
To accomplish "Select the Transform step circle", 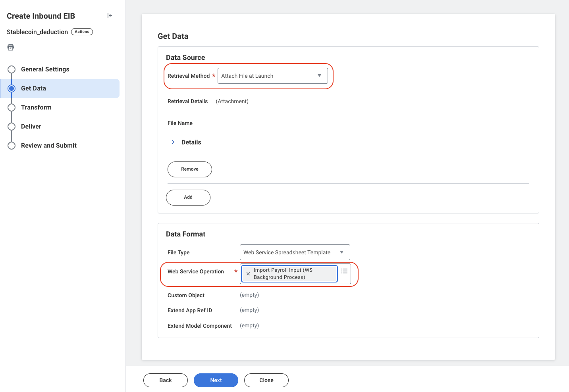I will [x=12, y=108].
